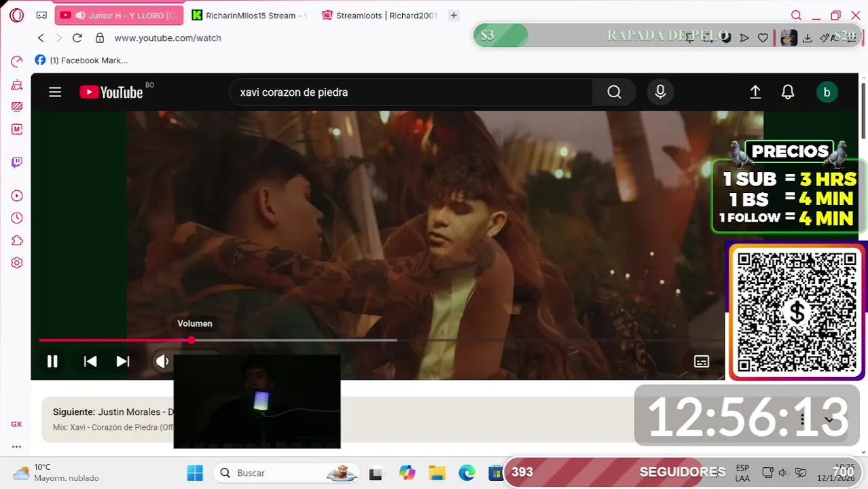Expand the playlist chevron beside the timer
Image resolution: width=868 pixels, height=489 pixels.
[x=829, y=420]
